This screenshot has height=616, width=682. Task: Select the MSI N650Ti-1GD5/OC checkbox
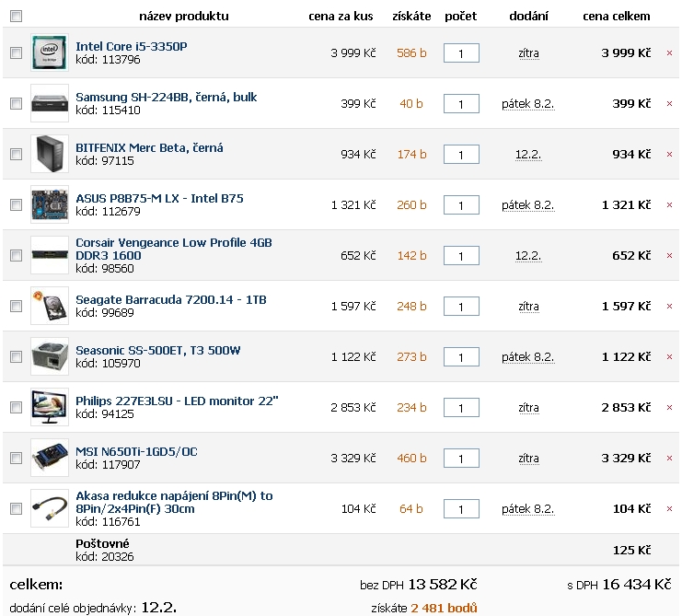coord(16,458)
